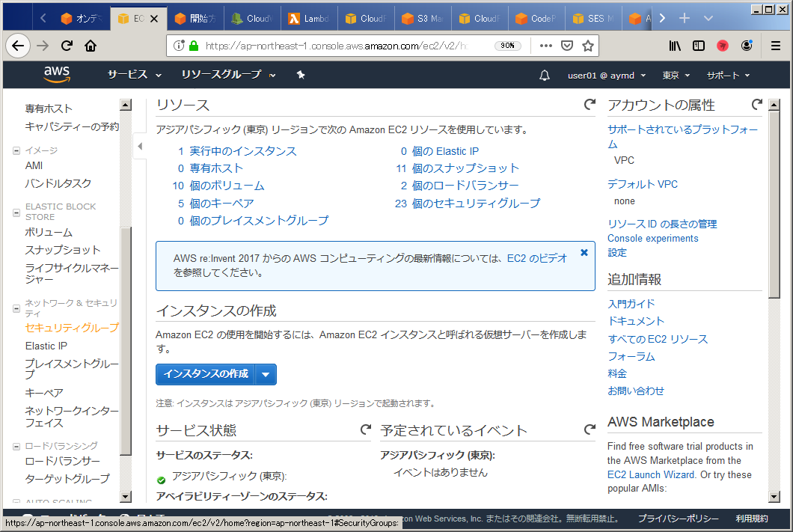Click the AWS logo
The image size is (793, 532).
point(57,74)
